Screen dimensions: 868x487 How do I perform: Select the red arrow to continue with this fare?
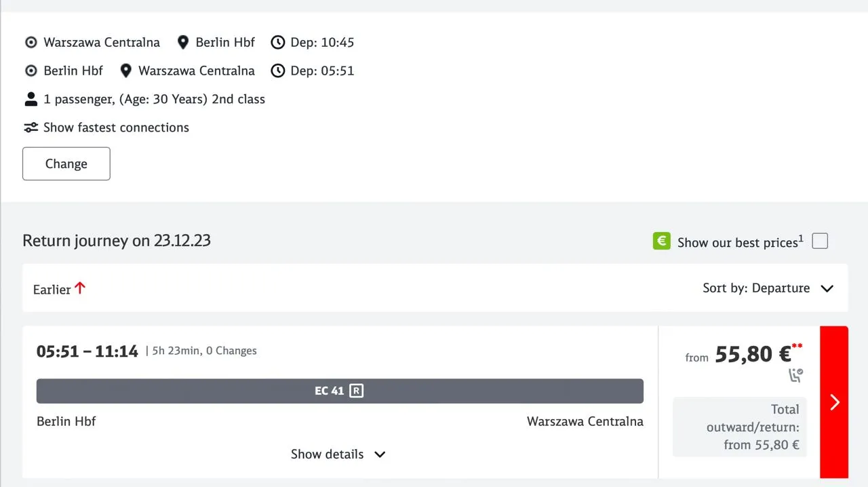pyautogui.click(x=834, y=402)
